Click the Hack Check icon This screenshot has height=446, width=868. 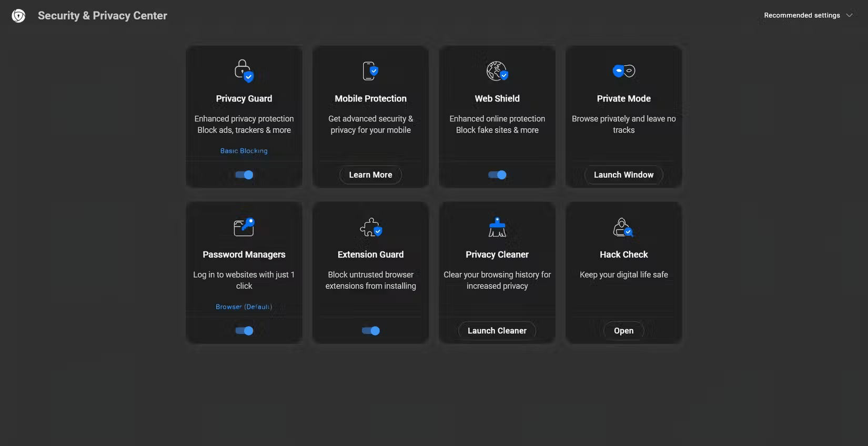tap(623, 227)
